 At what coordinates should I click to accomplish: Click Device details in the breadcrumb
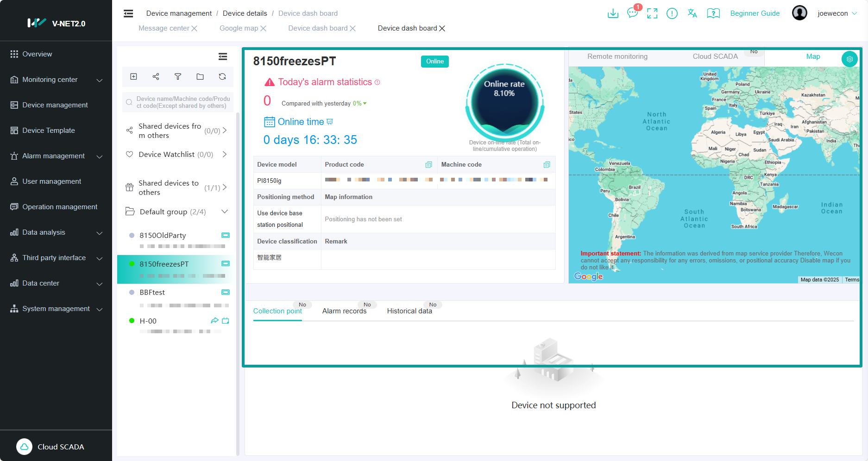(x=245, y=13)
